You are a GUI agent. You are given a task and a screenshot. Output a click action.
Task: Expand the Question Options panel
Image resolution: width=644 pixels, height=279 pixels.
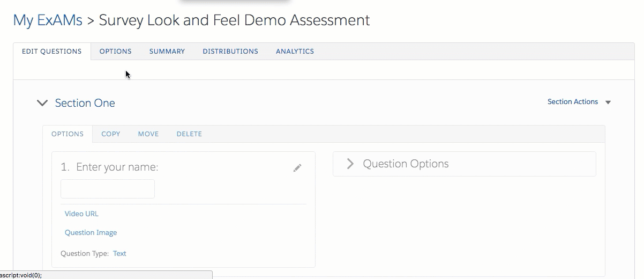350,164
